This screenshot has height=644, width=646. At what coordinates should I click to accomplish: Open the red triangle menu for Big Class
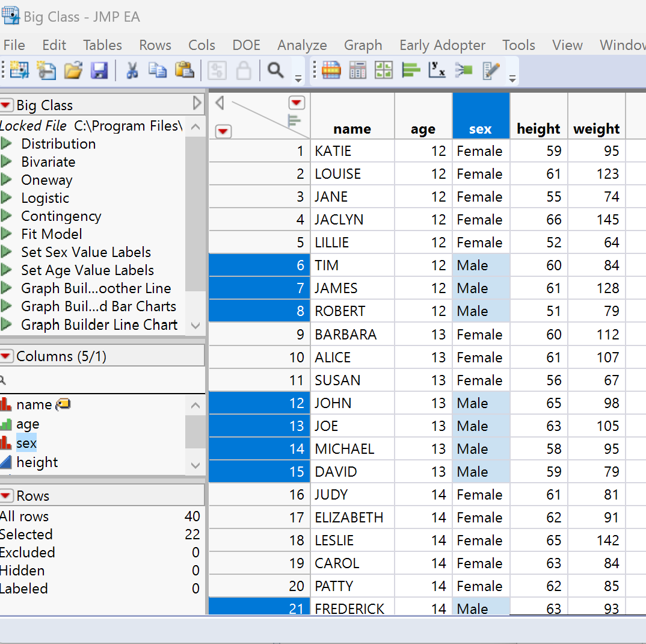(8, 104)
